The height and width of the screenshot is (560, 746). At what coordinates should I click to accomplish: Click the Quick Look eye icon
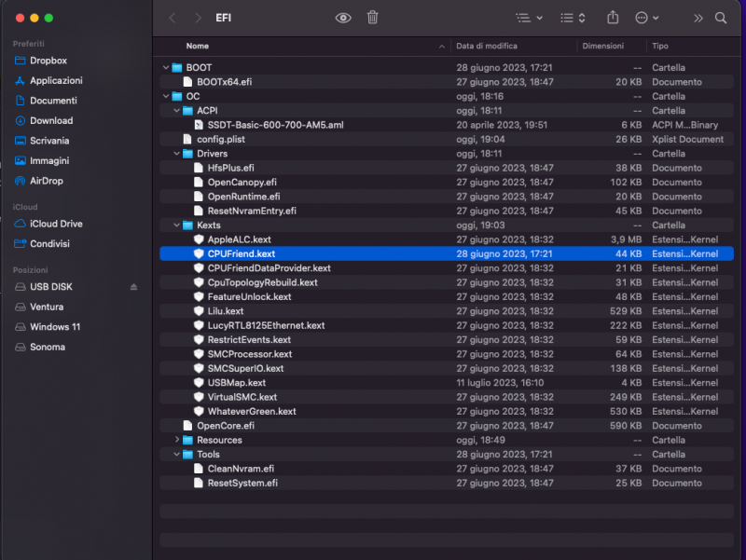coord(343,18)
